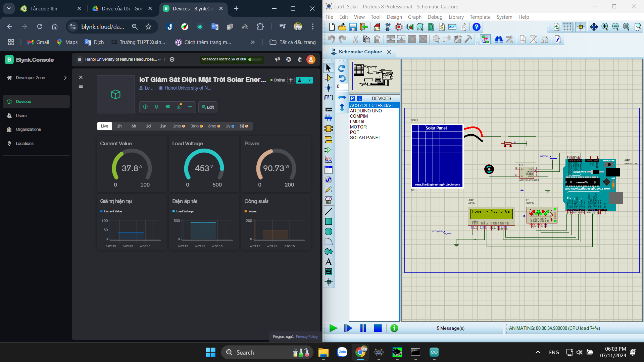Select the Component Mode tool

click(328, 78)
